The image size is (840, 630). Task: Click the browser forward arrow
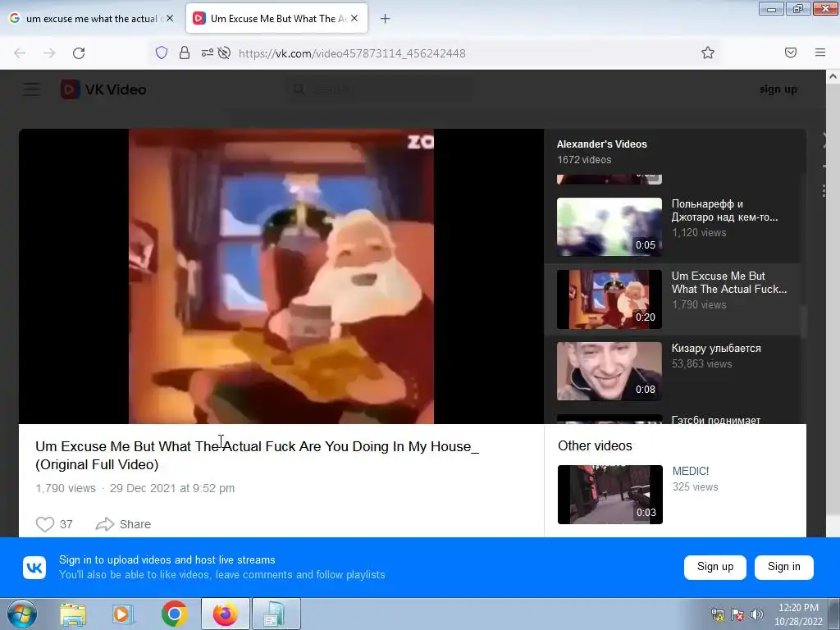[x=49, y=53]
